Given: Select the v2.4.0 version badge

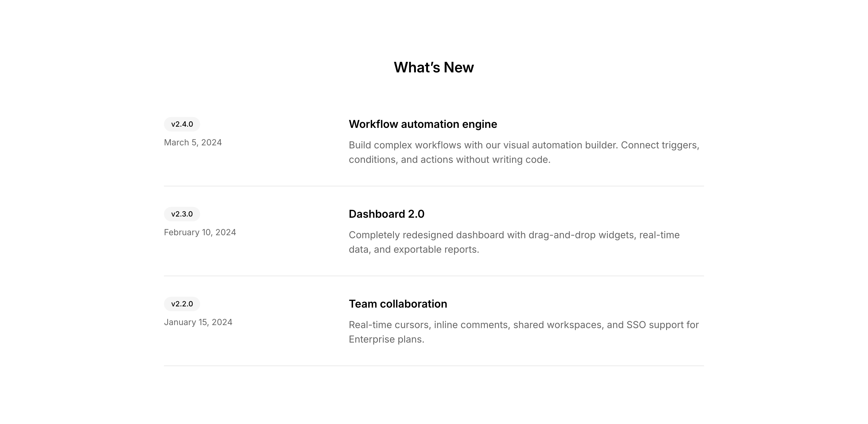Looking at the screenshot, I should [x=182, y=124].
